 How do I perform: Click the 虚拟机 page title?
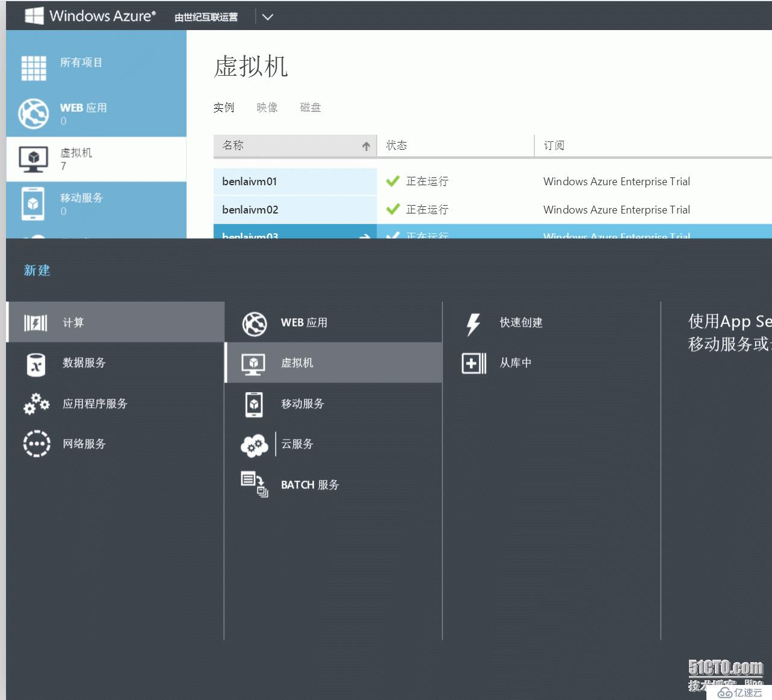(251, 66)
